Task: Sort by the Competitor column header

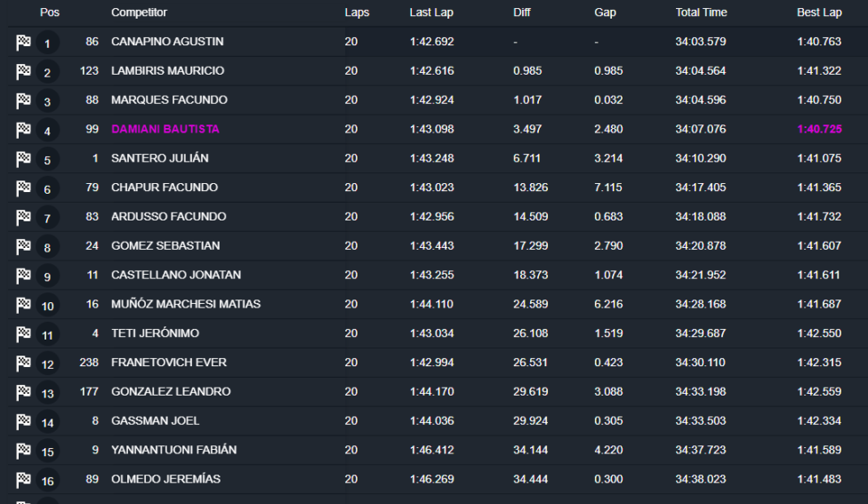Action: (x=139, y=12)
